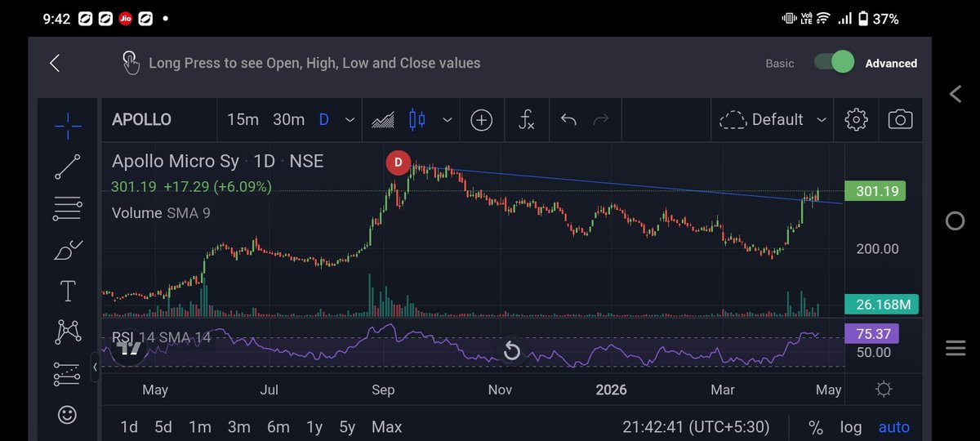The height and width of the screenshot is (441, 980).
Task: Open chart settings gear
Action: [x=856, y=120]
